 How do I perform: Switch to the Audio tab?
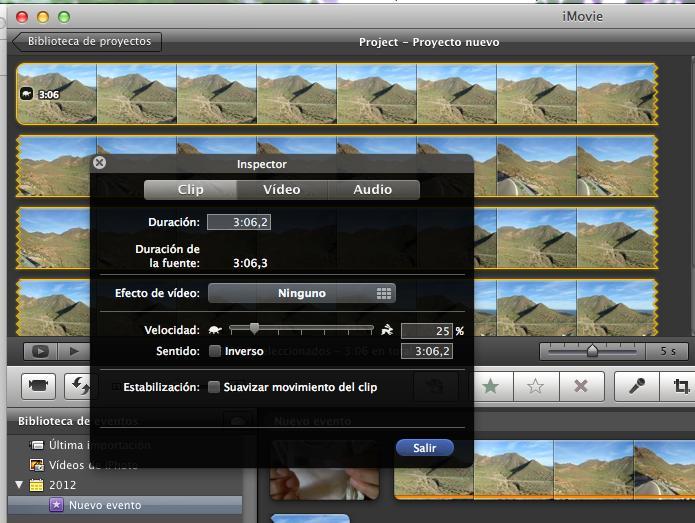click(x=372, y=190)
